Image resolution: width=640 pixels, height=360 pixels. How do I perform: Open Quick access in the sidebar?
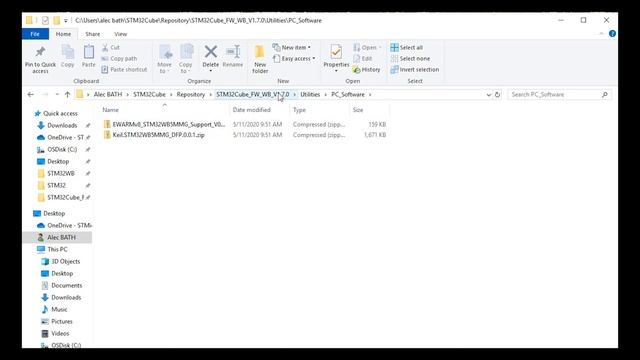[x=60, y=113]
